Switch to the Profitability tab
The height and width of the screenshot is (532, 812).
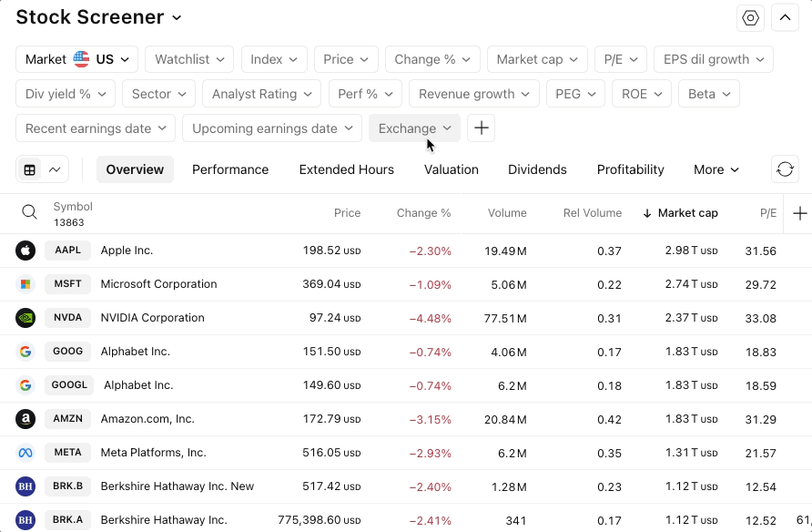point(630,169)
